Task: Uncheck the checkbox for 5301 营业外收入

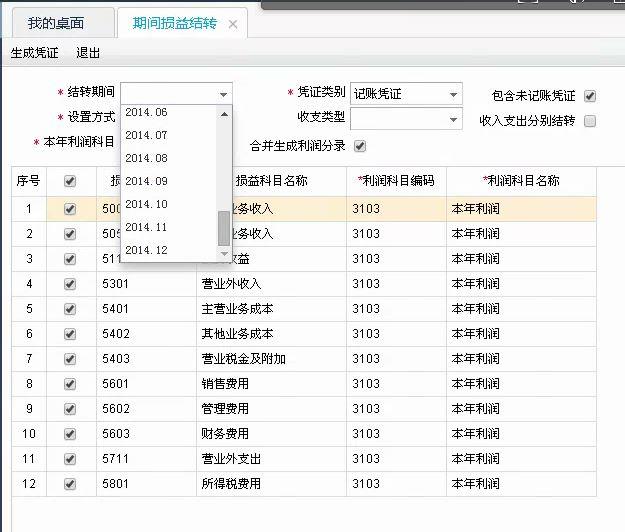Action: 70,284
